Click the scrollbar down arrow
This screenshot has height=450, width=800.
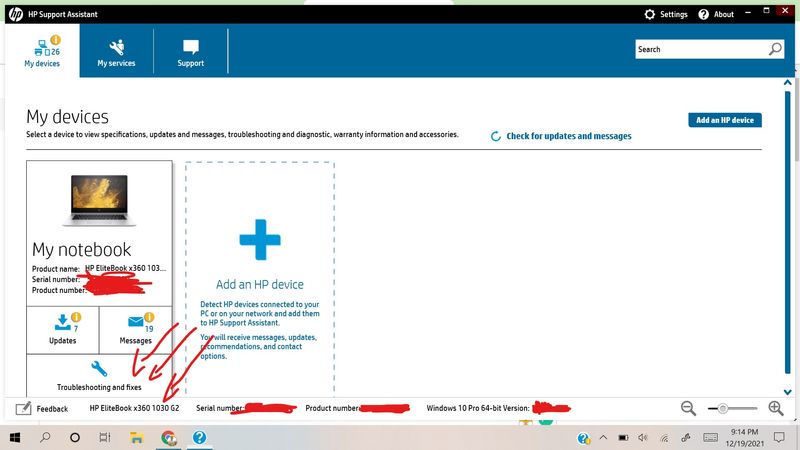[x=788, y=392]
